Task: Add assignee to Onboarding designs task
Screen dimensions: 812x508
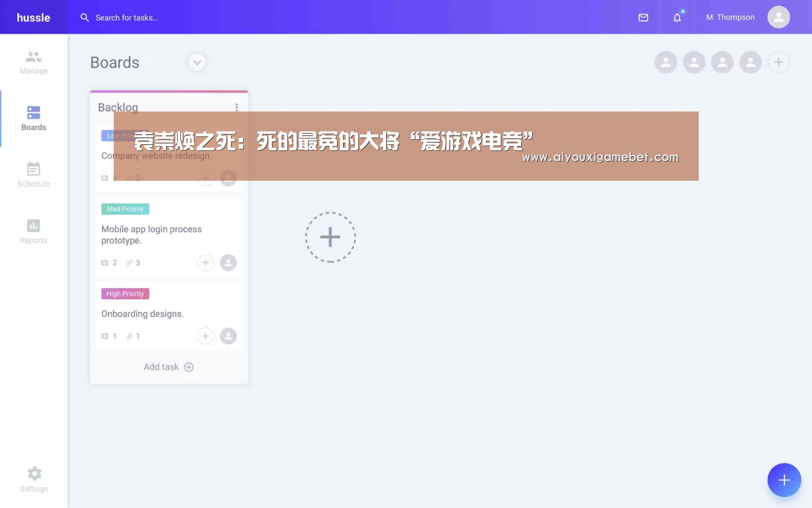Action: (x=206, y=336)
